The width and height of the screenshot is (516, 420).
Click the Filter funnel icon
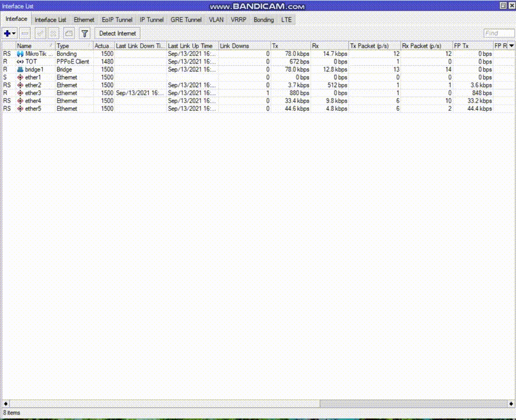tap(85, 33)
